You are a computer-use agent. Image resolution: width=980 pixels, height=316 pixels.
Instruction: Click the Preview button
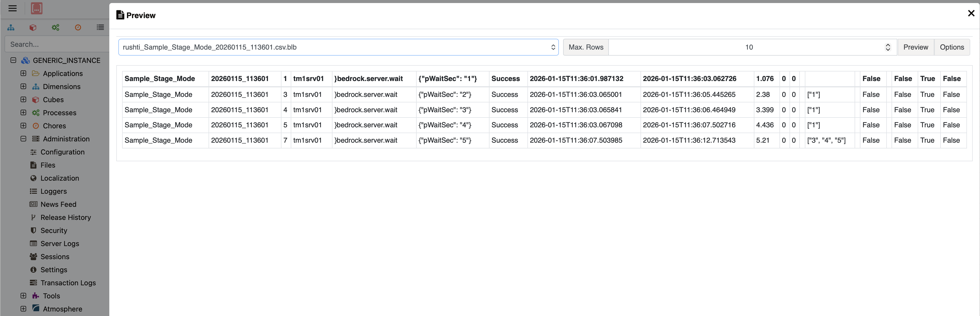tap(915, 47)
